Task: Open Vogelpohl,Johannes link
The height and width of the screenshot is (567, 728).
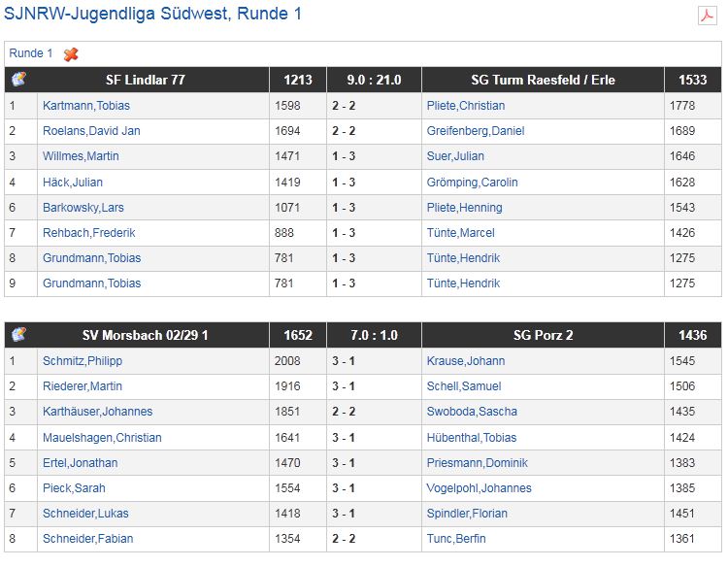Action: (479, 487)
